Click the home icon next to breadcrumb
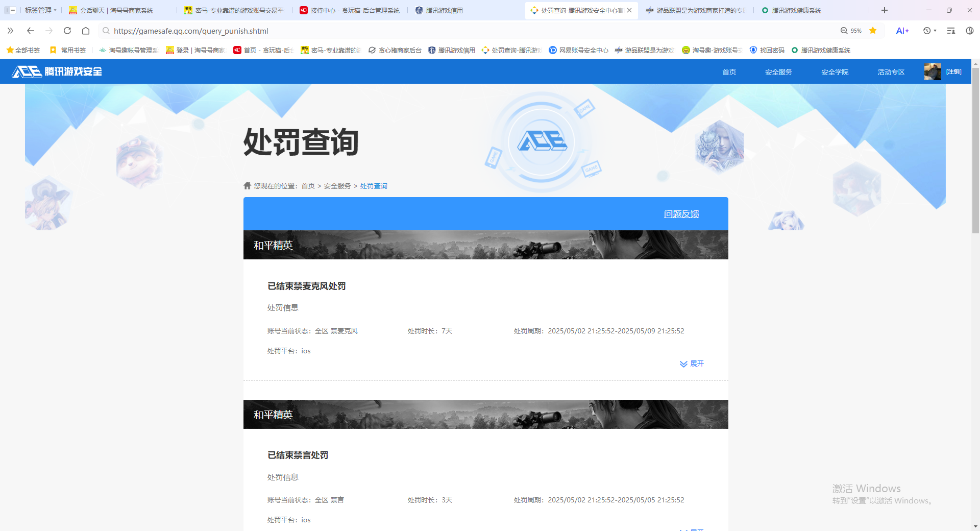The width and height of the screenshot is (980, 531). click(247, 185)
